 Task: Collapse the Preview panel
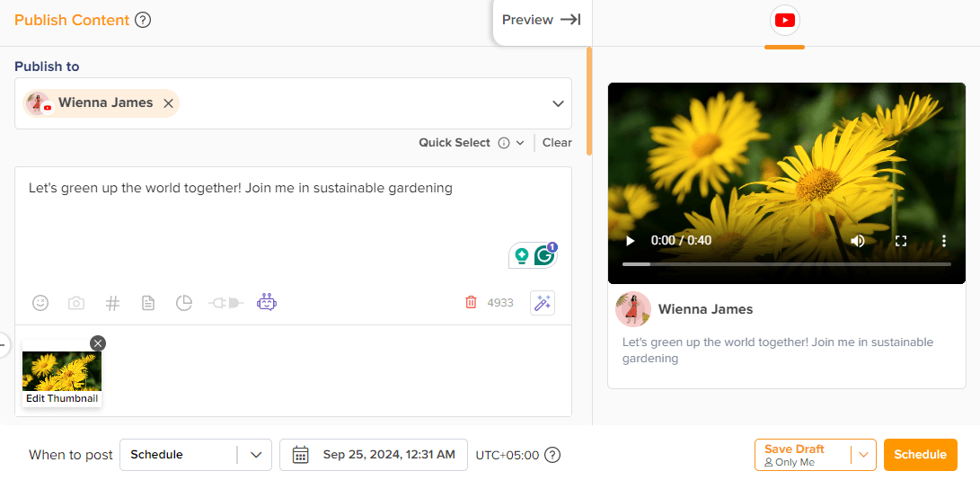tap(542, 20)
